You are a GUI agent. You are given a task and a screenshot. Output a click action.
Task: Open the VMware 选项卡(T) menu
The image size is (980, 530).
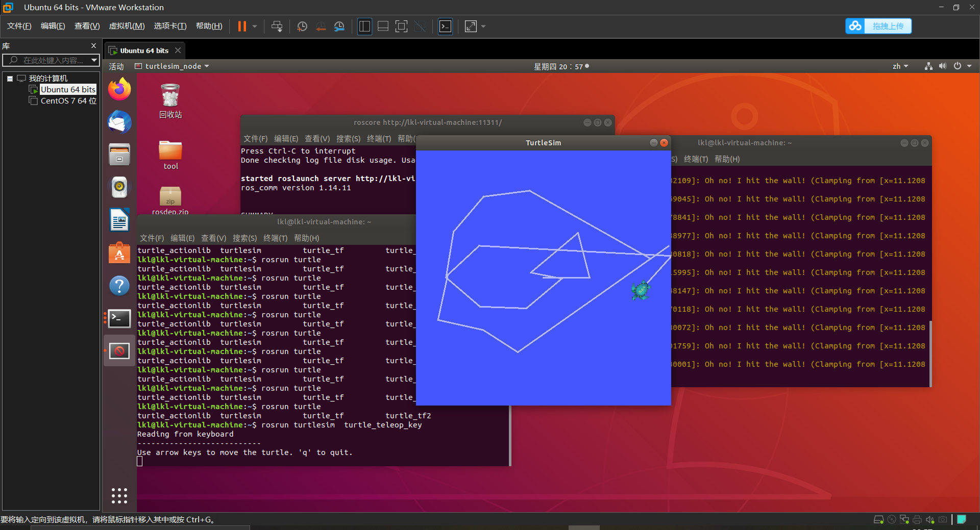click(x=170, y=26)
